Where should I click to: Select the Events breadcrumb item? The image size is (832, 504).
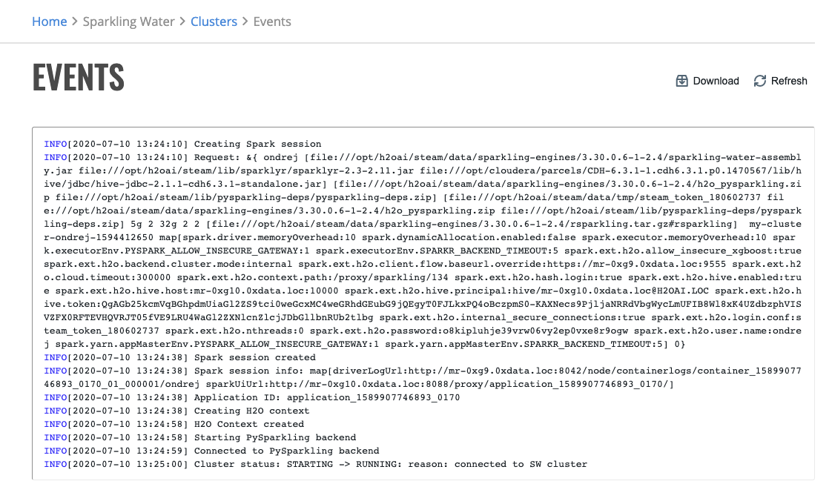[x=272, y=21]
